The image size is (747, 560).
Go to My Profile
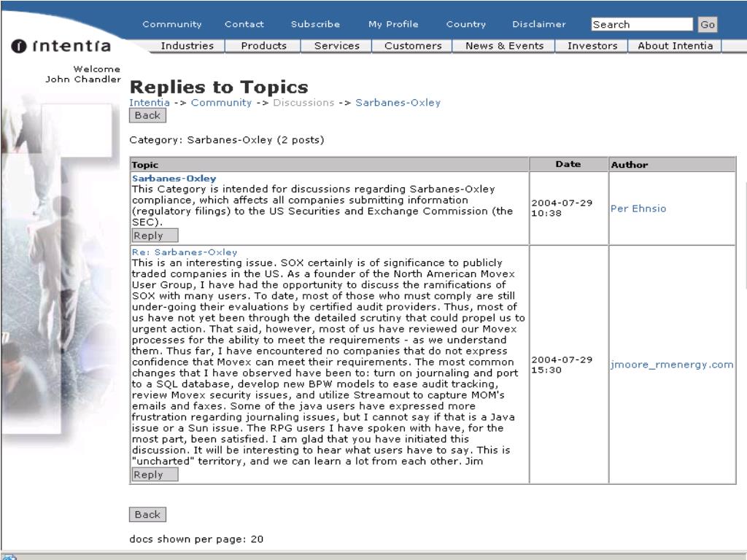tap(393, 24)
